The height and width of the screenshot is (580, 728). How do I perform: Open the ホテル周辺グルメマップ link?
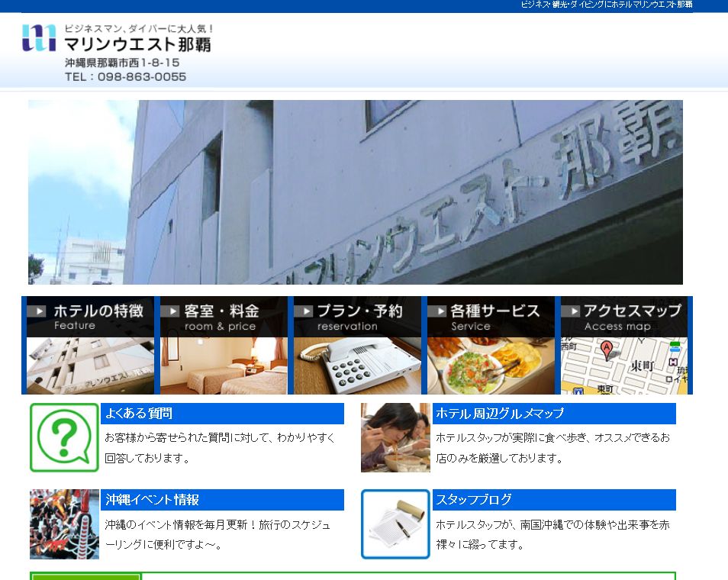click(x=500, y=414)
